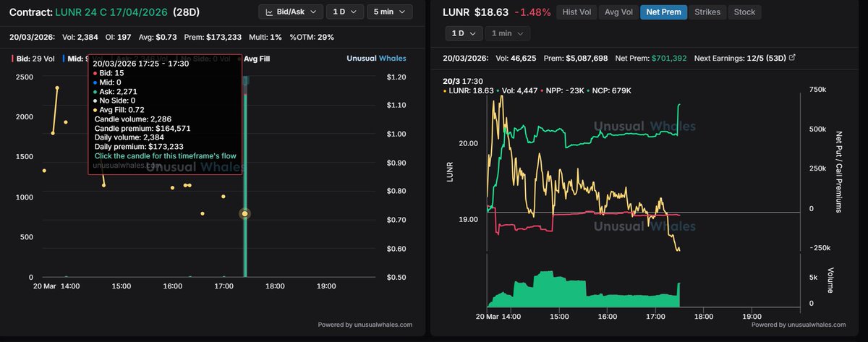Switch to the Hist Vol tab
This screenshot has width=868, height=342.
point(576,12)
